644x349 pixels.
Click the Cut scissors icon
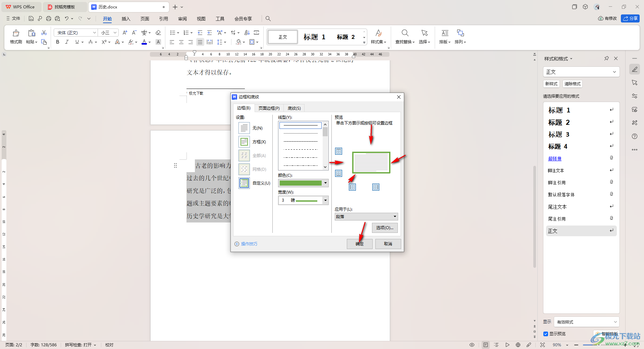(44, 33)
